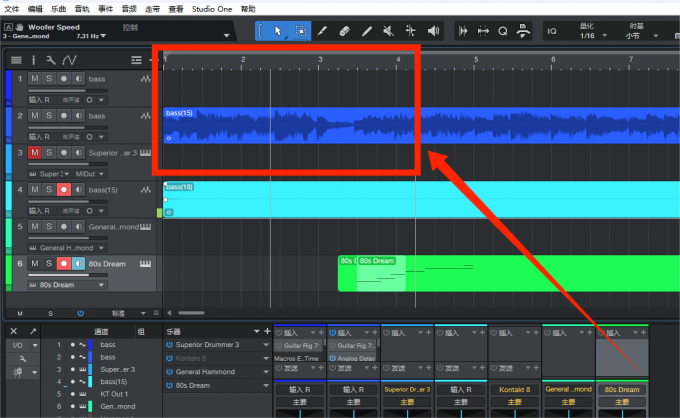Open the track inspector info icon
Image resolution: width=680 pixels, height=418 pixels.
[33, 60]
